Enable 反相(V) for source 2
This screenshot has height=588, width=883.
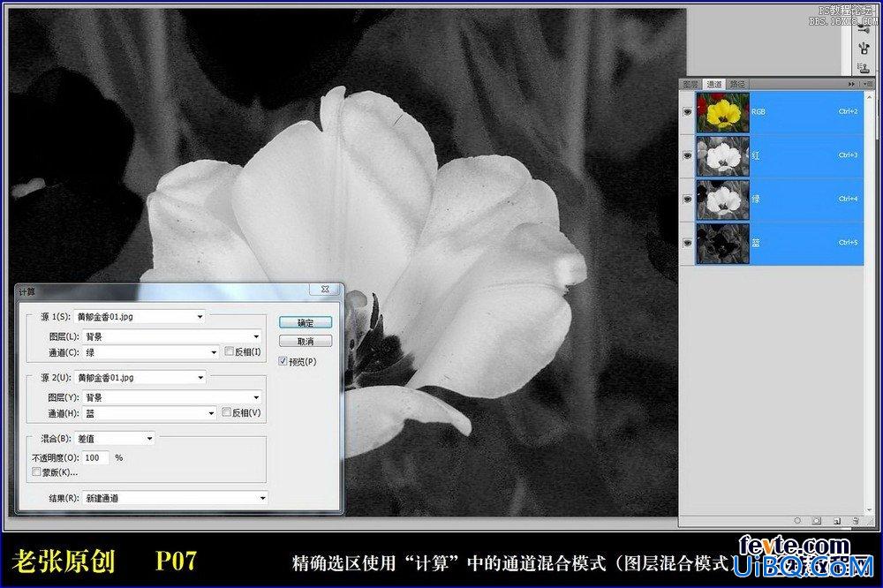(226, 412)
